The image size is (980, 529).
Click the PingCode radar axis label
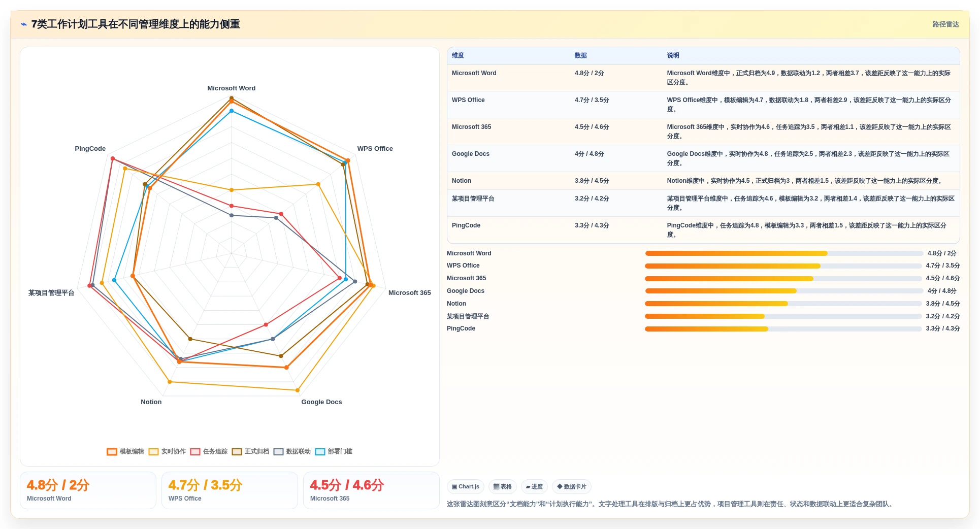tap(90, 149)
